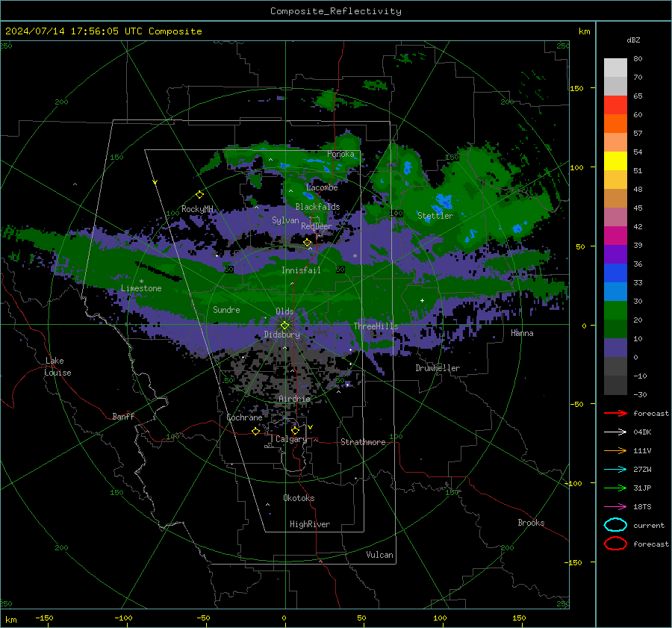The height and width of the screenshot is (628, 672).
Task: Click the Vulcan city label
Action: coord(379,555)
